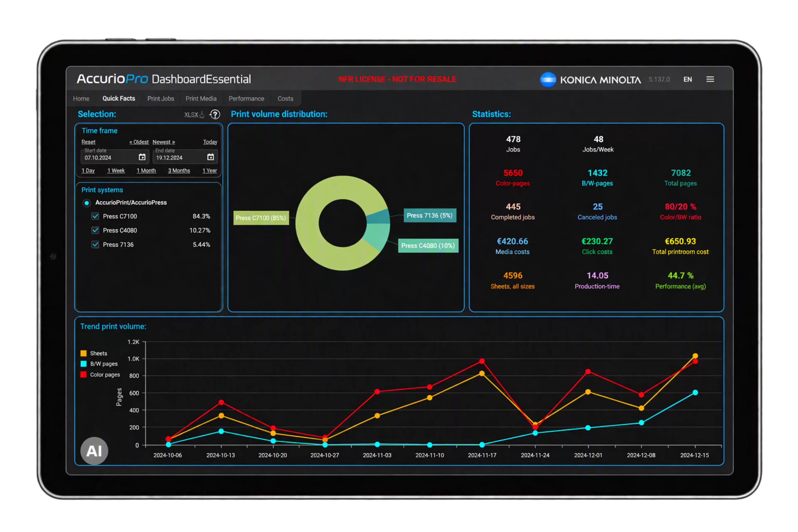Click the XLSX export download icon
This screenshot has width=798, height=532.
pyautogui.click(x=202, y=114)
